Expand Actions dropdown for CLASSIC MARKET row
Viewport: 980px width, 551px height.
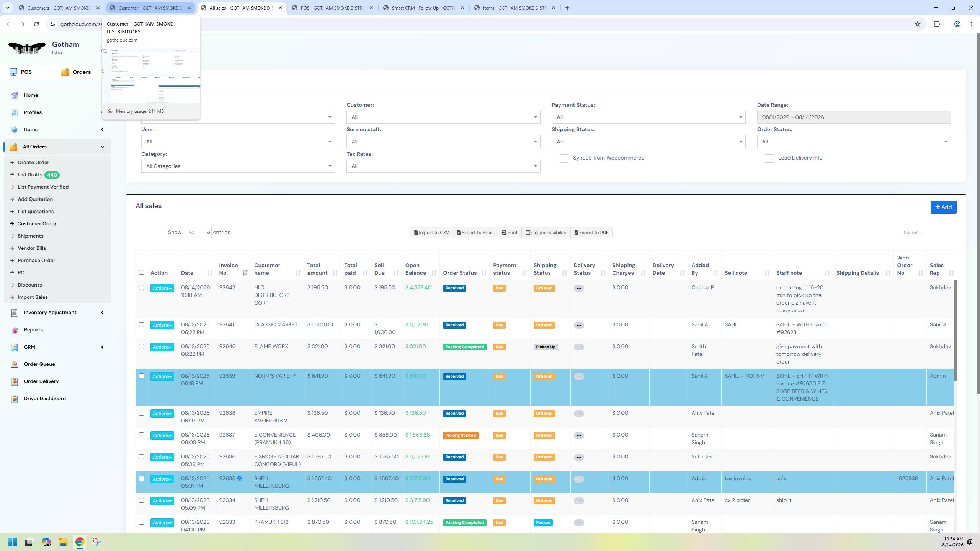click(x=162, y=325)
